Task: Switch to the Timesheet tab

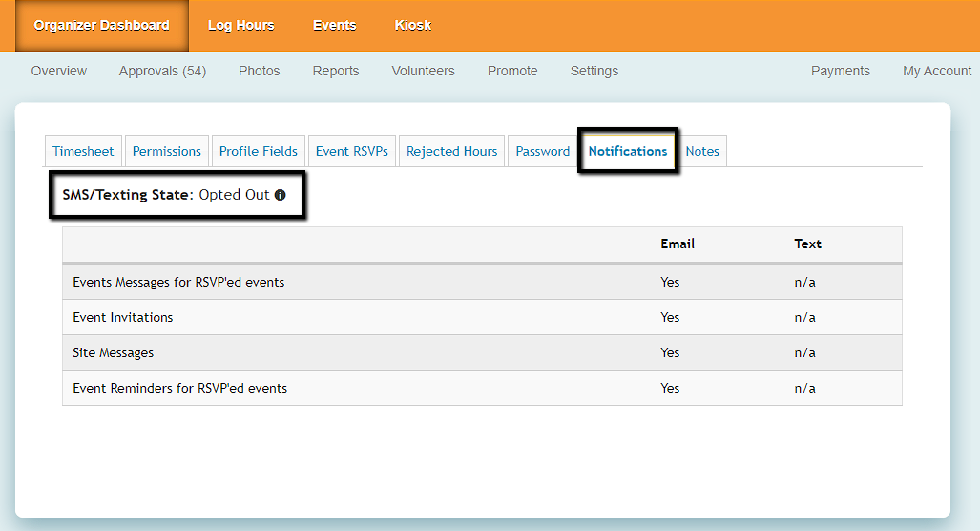Action: click(83, 151)
